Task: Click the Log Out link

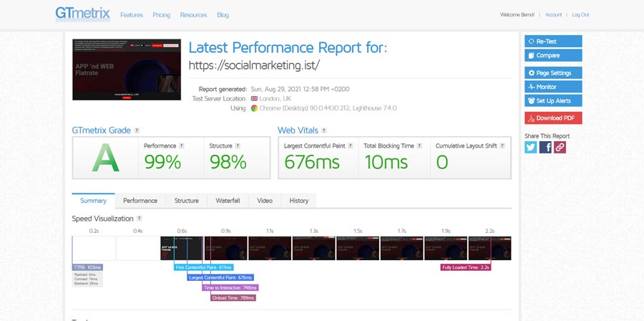Action: point(580,15)
